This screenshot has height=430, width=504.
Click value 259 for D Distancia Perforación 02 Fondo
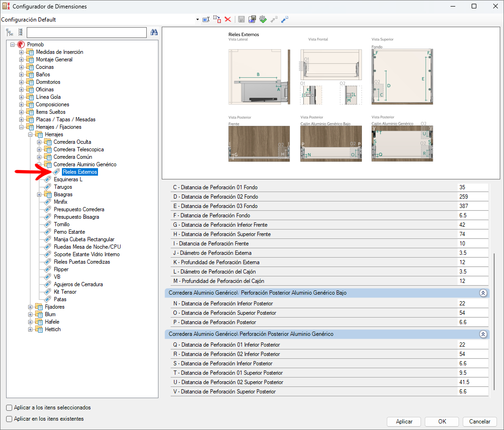point(473,197)
